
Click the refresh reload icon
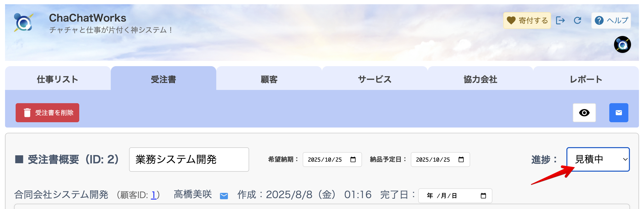577,20
